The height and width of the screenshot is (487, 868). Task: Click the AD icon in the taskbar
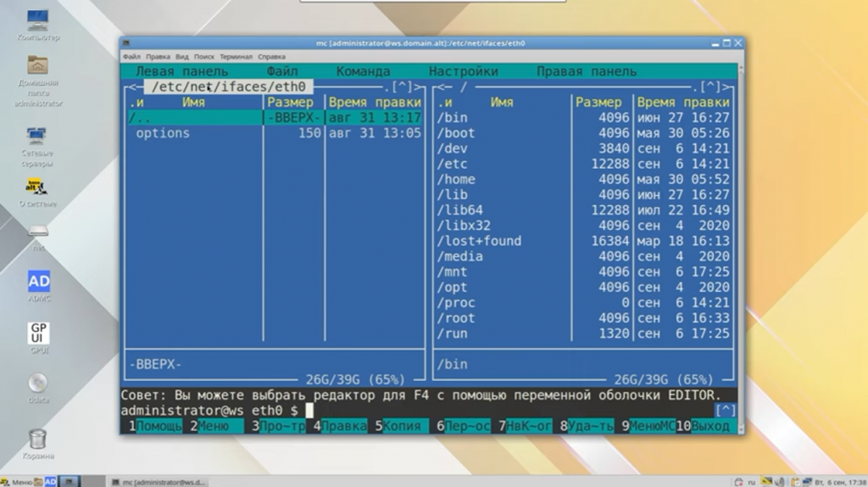click(x=50, y=481)
